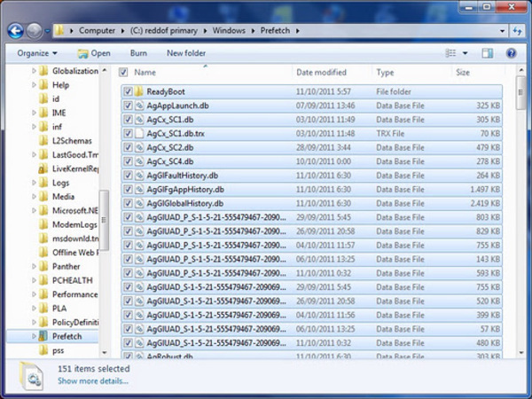
Task: Expand the Panther tree folder
Action: coord(34,266)
